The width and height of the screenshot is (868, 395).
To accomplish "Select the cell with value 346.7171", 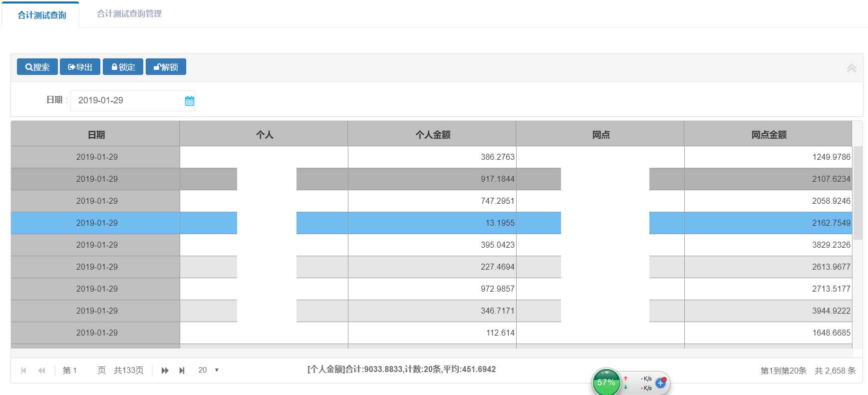I will 432,311.
